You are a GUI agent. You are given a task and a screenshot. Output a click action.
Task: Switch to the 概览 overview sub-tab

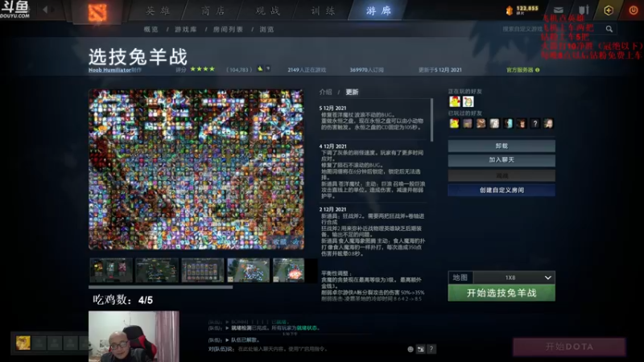[x=151, y=29]
